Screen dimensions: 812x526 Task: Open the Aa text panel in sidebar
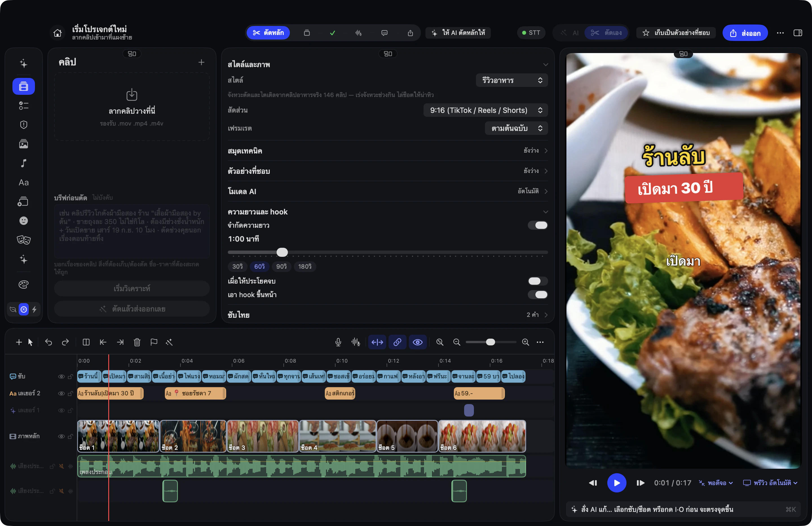tap(23, 182)
